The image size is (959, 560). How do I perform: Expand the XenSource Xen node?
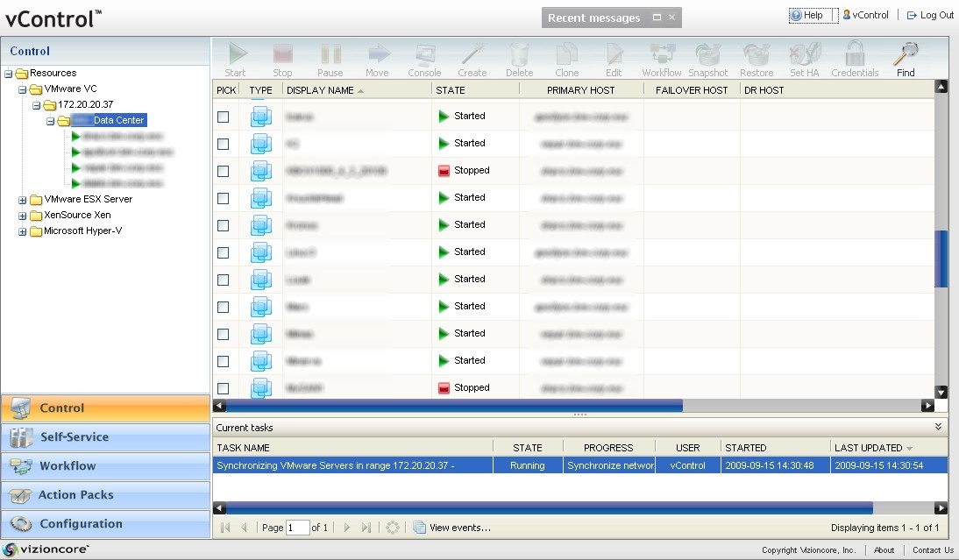point(23,216)
